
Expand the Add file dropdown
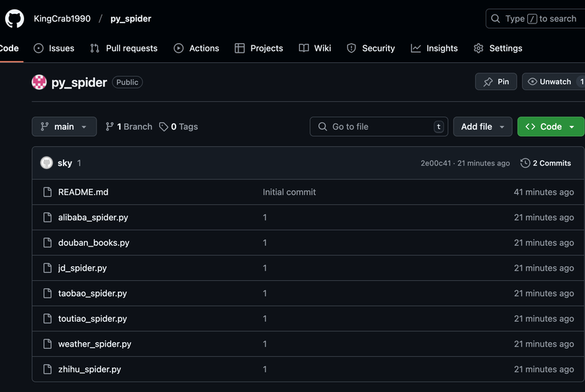[483, 127]
